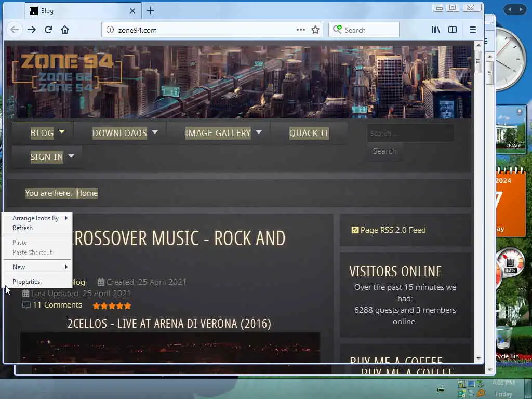532x399 pixels.
Task: Select Properties from the context menu
Action: 37,282
